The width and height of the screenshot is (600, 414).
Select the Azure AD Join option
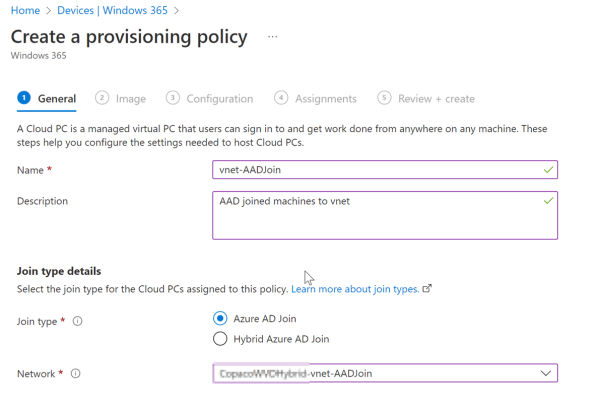click(x=220, y=319)
